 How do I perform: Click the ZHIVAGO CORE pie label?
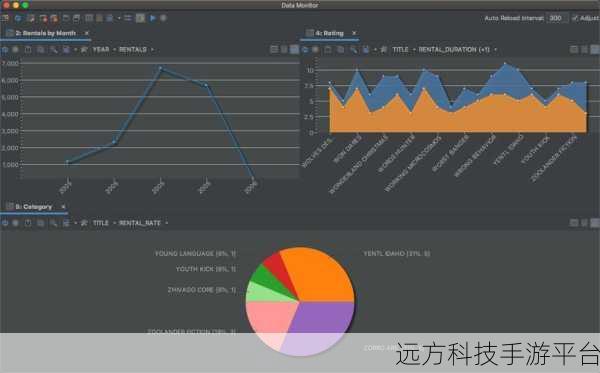point(202,290)
